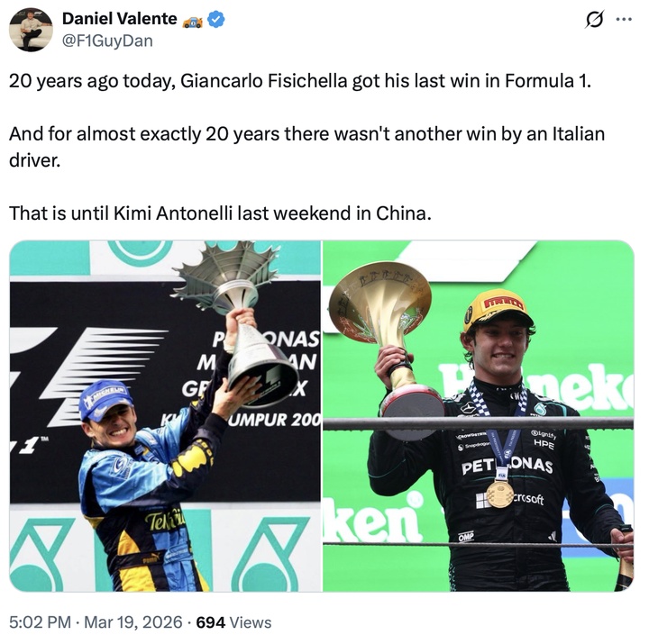Click the Grok slashed-circle icon
Viewport: 649px width, 644px height.
point(594,19)
